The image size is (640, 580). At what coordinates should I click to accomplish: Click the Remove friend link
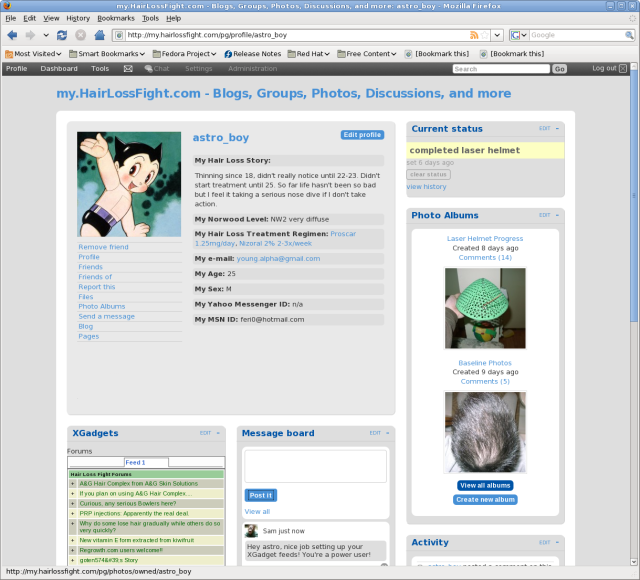[103, 247]
